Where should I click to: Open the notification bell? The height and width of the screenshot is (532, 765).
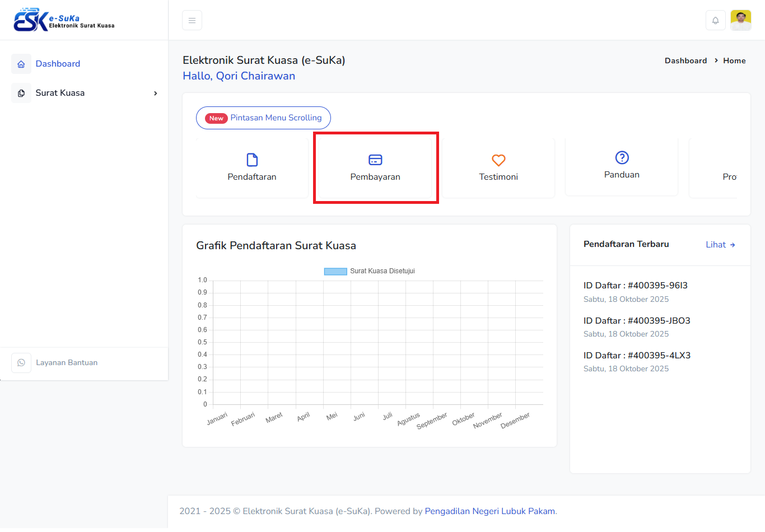coord(715,21)
